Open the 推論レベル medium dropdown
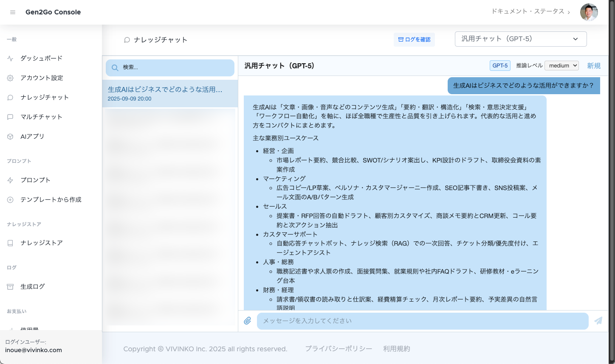 pos(561,66)
